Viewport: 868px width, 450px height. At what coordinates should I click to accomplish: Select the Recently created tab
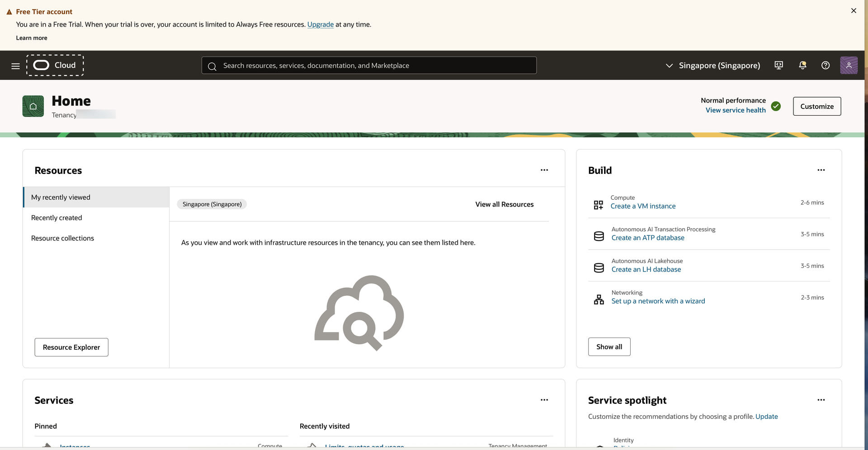(x=96, y=218)
